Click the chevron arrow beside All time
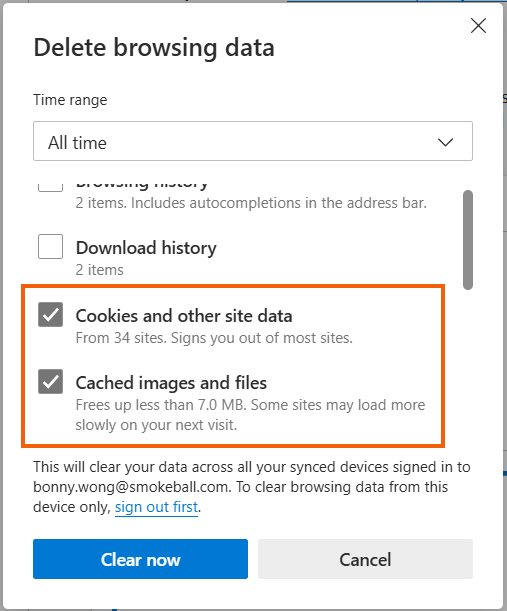The height and width of the screenshot is (611, 507). pos(445,142)
